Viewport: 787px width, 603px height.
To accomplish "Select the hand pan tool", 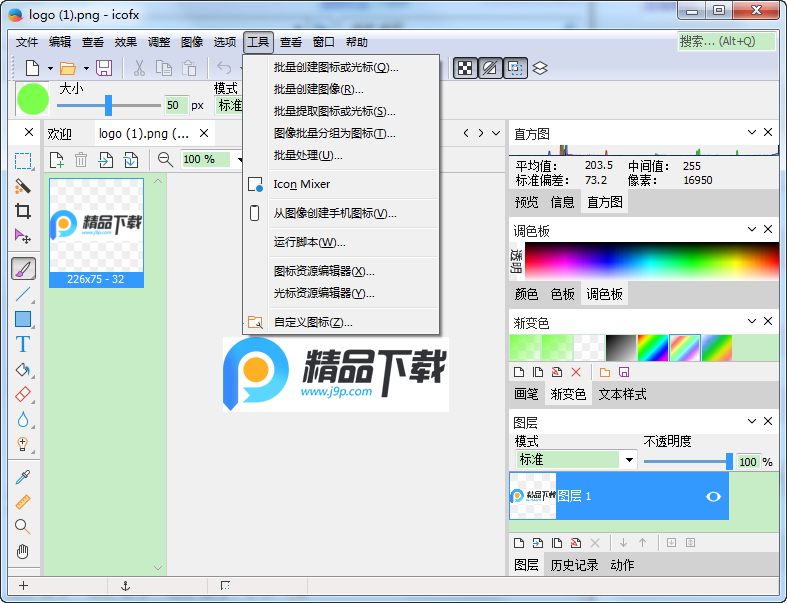I will 23,551.
